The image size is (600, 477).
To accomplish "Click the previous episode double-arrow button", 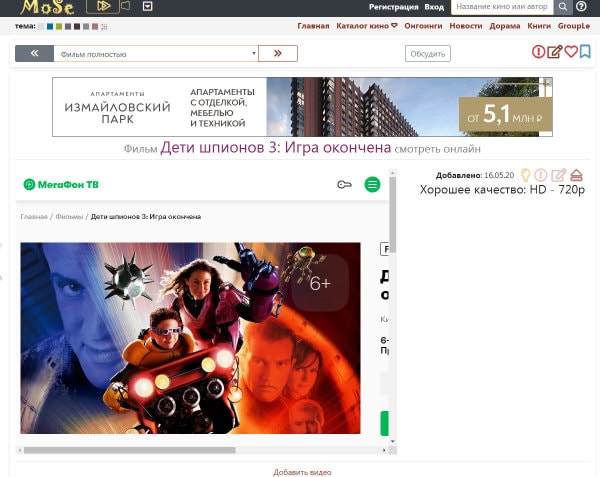I will click(34, 54).
